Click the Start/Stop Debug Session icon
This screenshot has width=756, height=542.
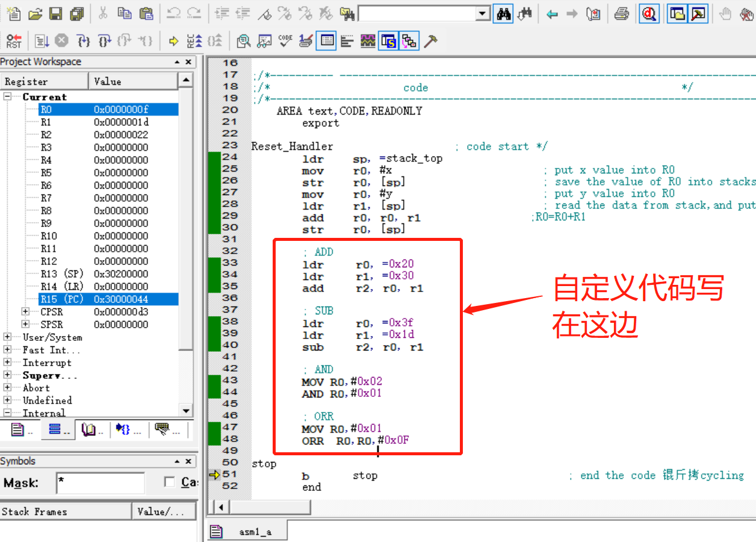(649, 13)
